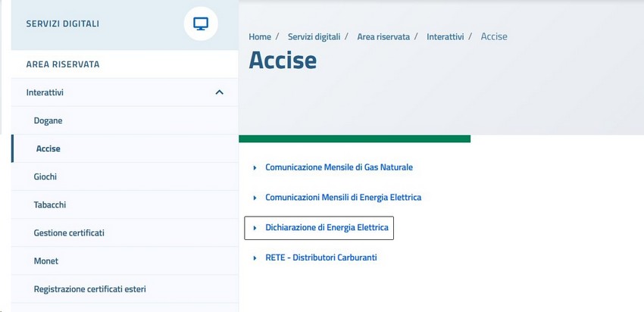Click arrow beside Comunicazioni Mensili di Energia Elettrica
Screen dimensions: 644x312
pyautogui.click(x=255, y=198)
